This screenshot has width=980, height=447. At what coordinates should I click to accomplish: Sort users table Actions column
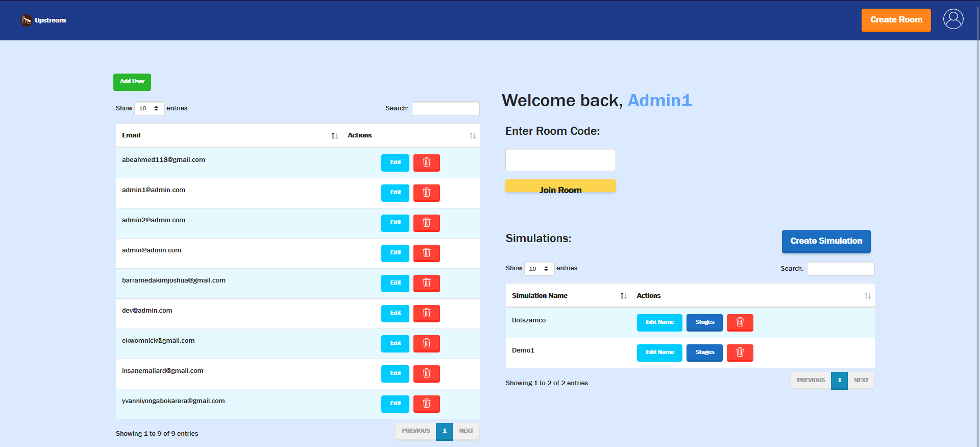410,135
